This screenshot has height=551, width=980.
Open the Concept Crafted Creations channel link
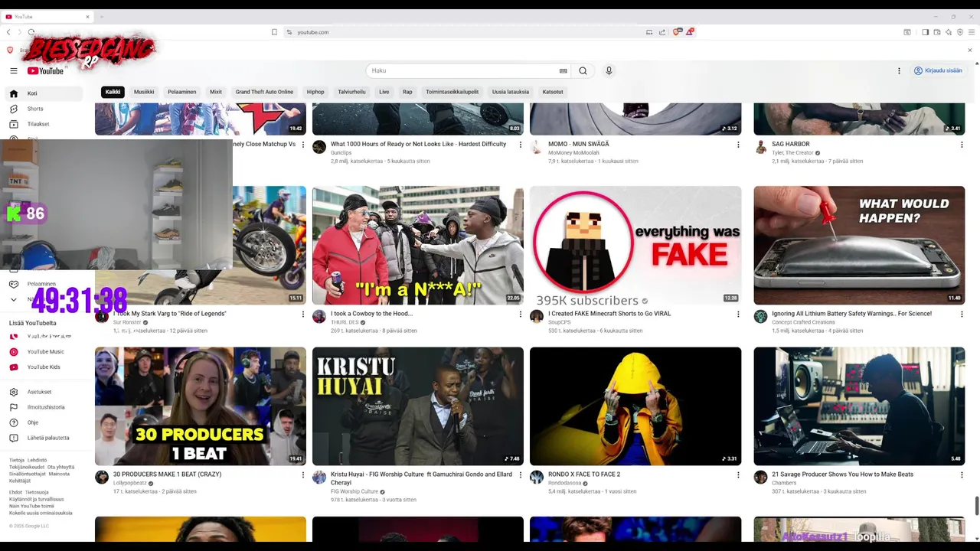coord(803,322)
